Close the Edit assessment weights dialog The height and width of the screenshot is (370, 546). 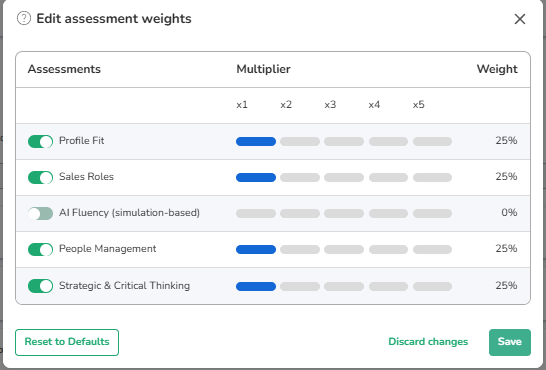520,19
